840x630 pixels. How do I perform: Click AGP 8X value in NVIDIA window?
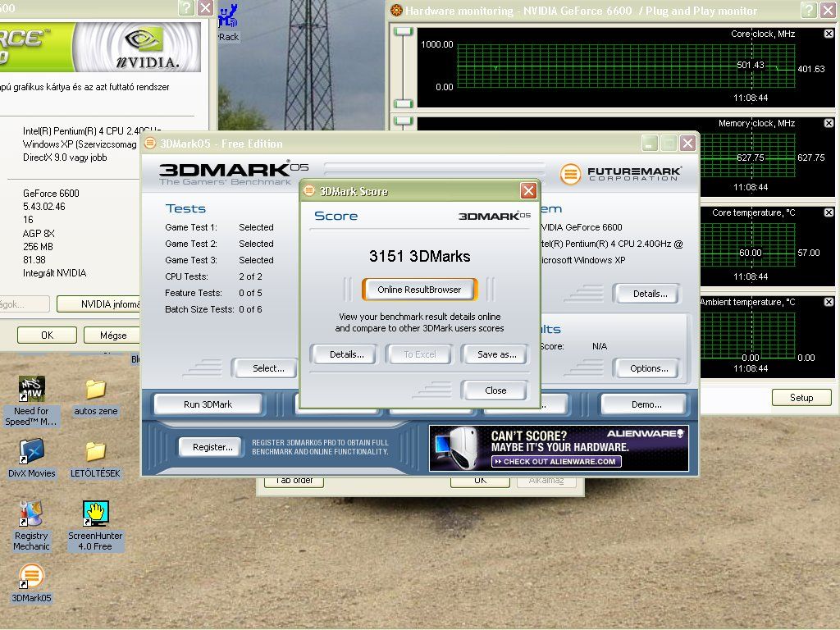(39, 234)
